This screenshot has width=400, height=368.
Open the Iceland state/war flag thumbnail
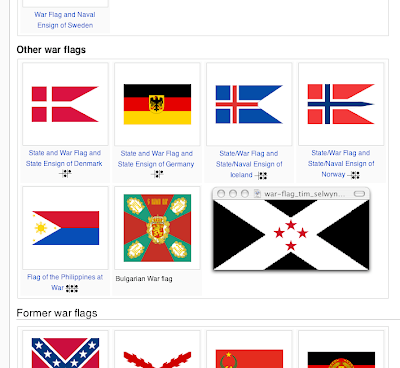pos(249,104)
